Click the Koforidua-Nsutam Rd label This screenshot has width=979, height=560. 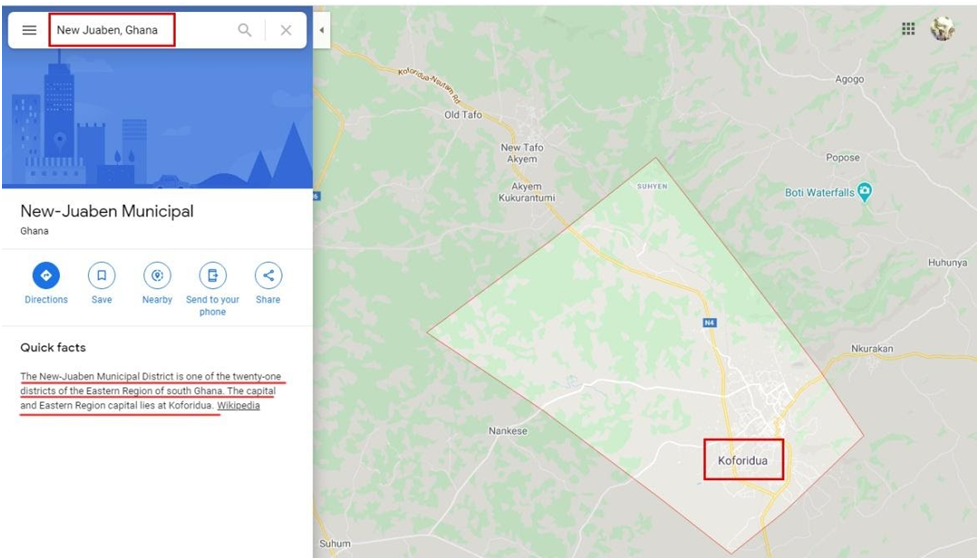[430, 86]
